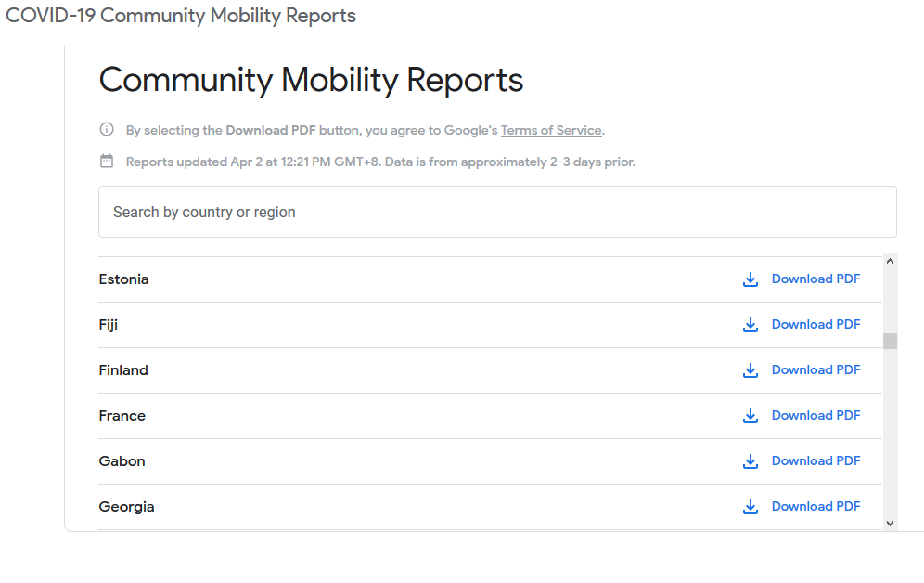Screen dimensions: 924x583
Task: Select the France country name
Action: coord(122,416)
